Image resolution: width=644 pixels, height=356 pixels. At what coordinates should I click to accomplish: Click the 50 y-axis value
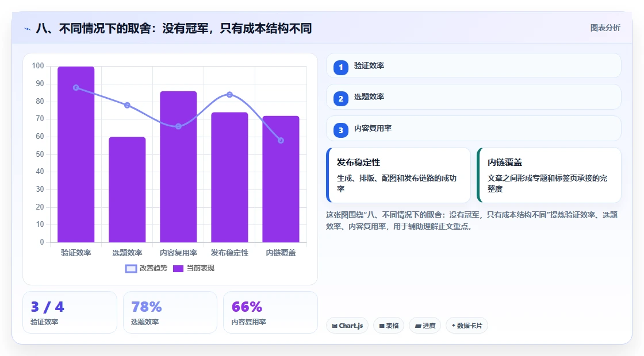40,154
